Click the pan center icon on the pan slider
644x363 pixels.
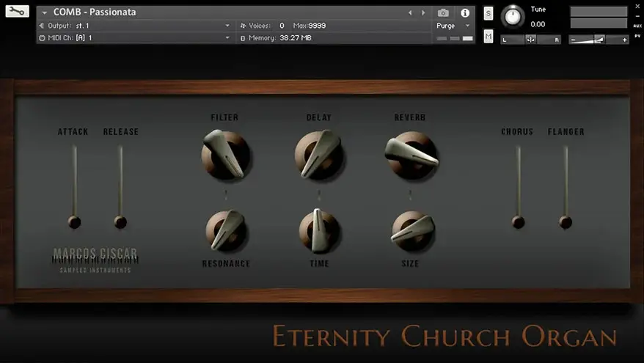530,40
